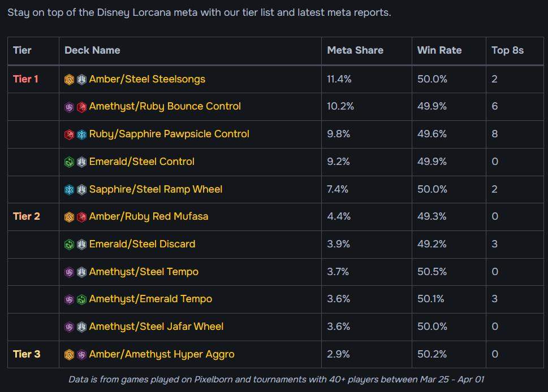Image resolution: width=548 pixels, height=392 pixels.
Task: Open Sapphire/Steel Ramp Wheel deck link
Action: pos(156,189)
